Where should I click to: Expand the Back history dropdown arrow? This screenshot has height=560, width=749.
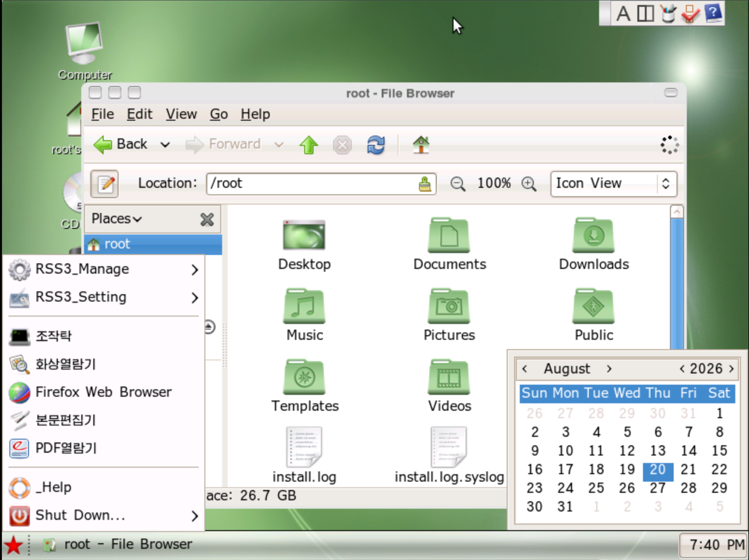click(x=165, y=145)
